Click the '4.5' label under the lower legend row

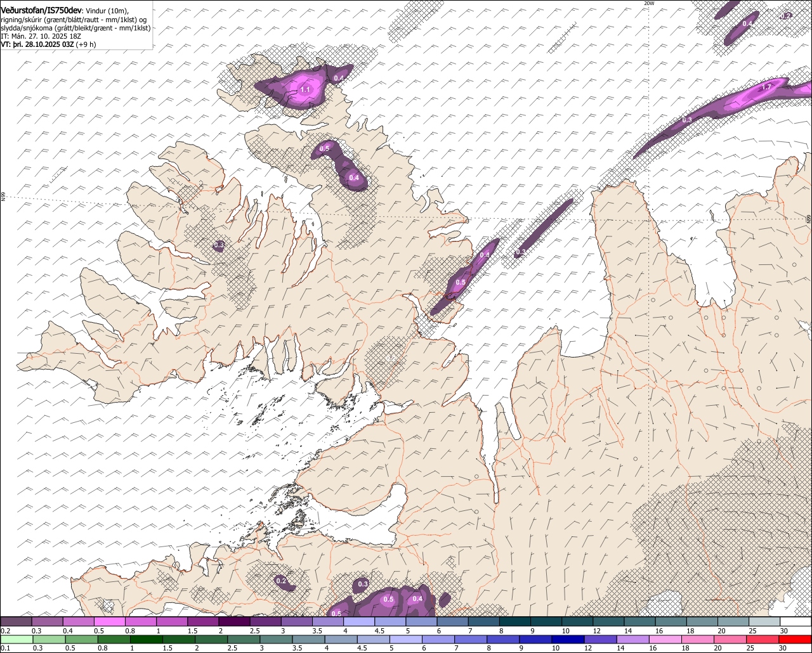tap(362, 648)
